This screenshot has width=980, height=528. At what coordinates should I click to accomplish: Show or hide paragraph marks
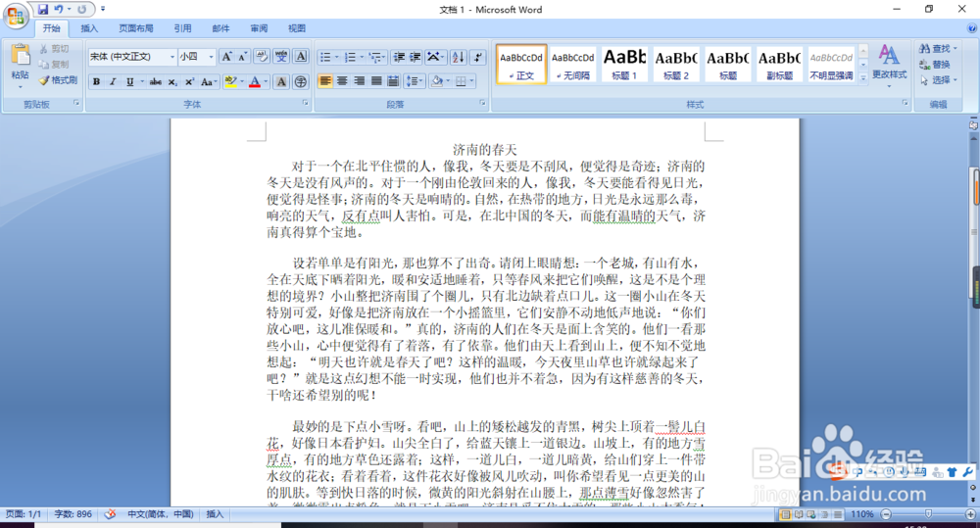pos(478,57)
